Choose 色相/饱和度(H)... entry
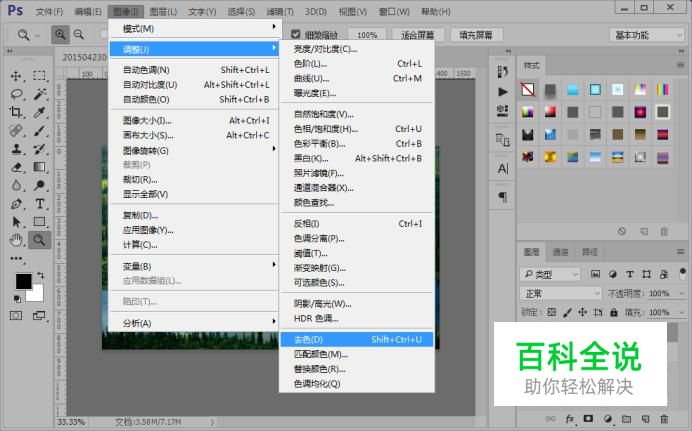692x431 pixels. pyautogui.click(x=357, y=129)
